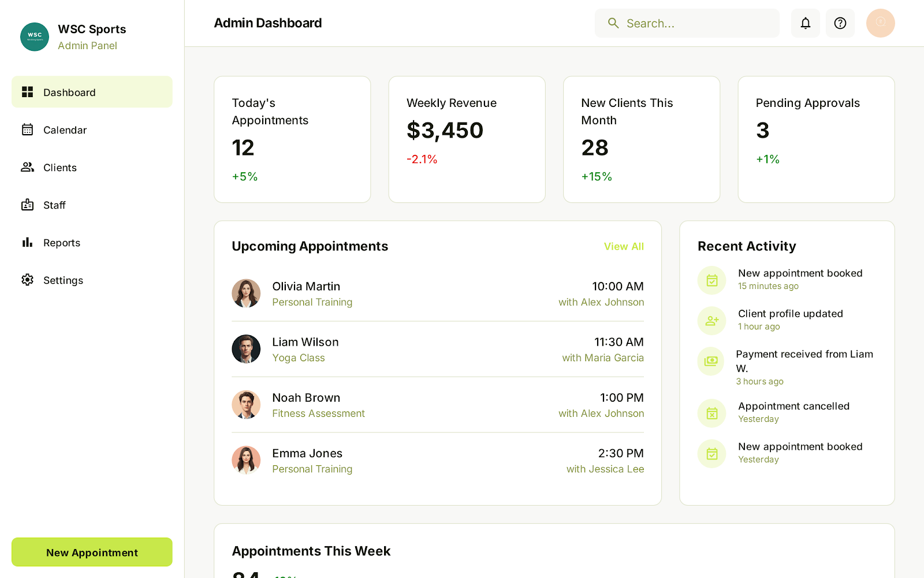Image resolution: width=924 pixels, height=578 pixels.
Task: Click the WSC Sports logo
Action: [35, 37]
